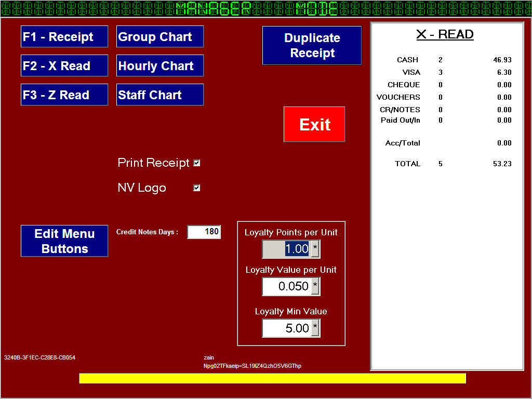Click the Credit Notes Days field
Viewport: 532px width, 399px height.
204,232
